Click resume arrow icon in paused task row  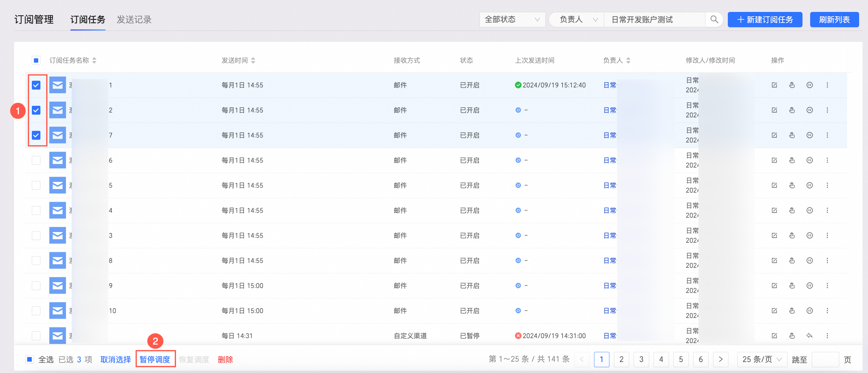click(809, 336)
